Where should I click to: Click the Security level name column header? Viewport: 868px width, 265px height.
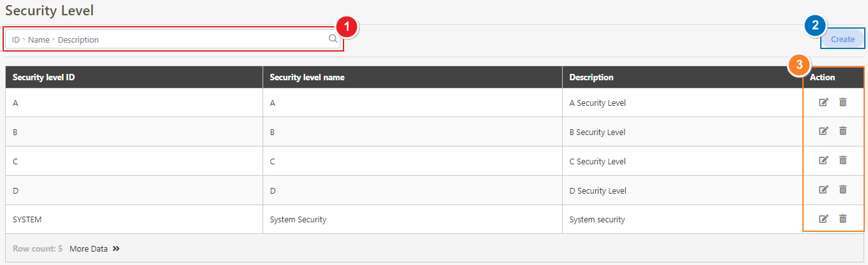pyautogui.click(x=307, y=78)
